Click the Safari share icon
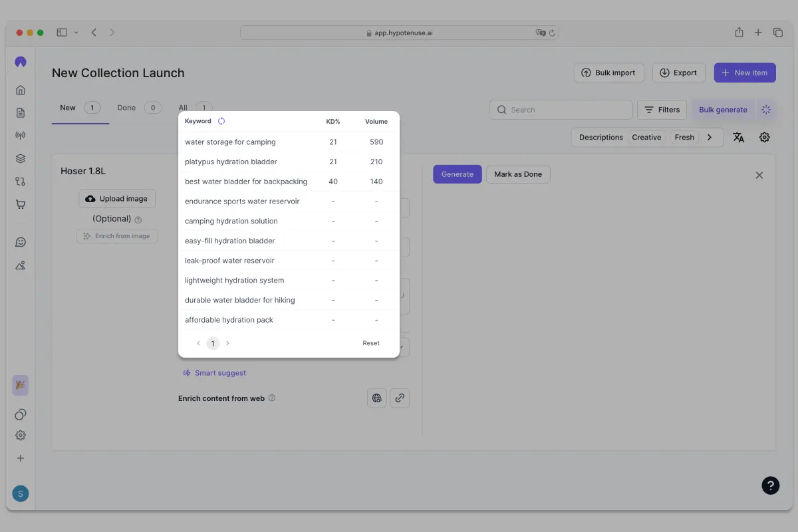This screenshot has height=532, width=798. (739, 32)
